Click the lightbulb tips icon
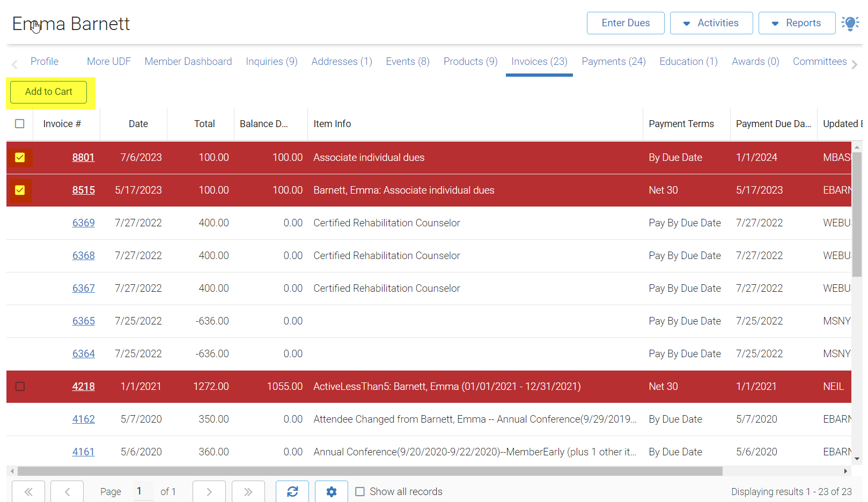868x502 pixels. pos(850,23)
